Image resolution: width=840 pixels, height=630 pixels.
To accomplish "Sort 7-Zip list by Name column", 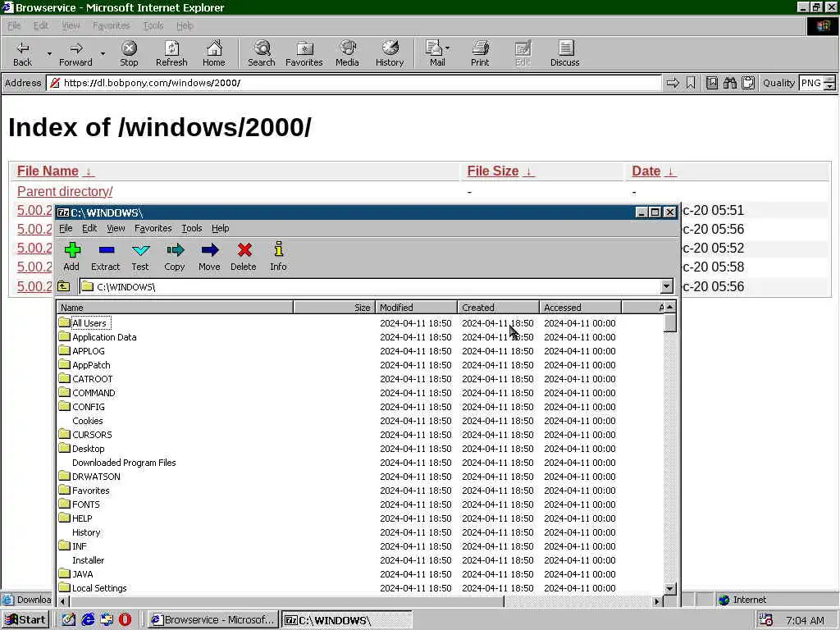I will pos(176,308).
